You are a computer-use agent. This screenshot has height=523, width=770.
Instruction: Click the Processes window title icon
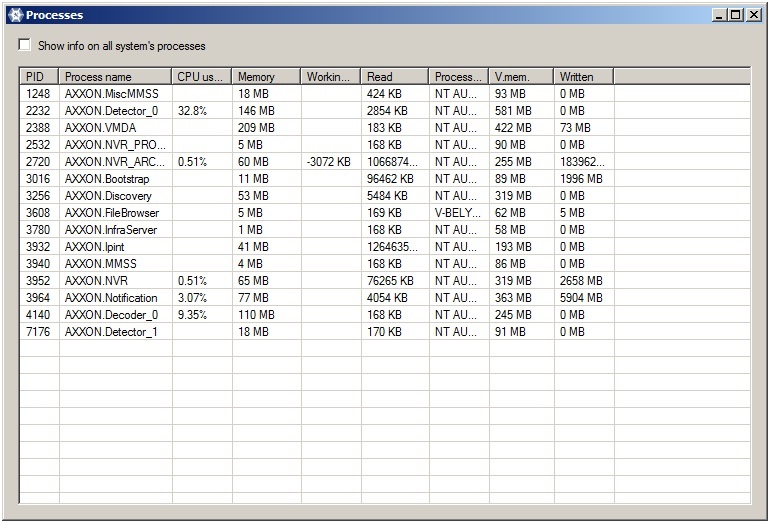point(16,15)
